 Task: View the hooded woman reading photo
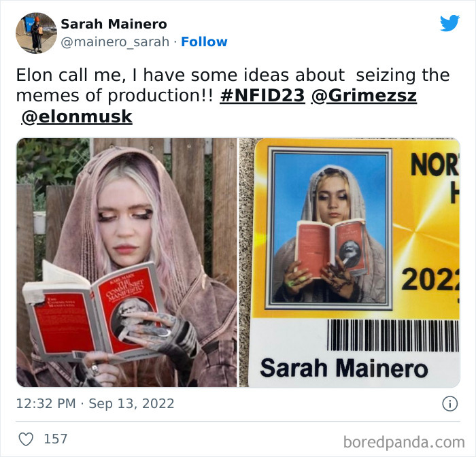[x=126, y=263]
